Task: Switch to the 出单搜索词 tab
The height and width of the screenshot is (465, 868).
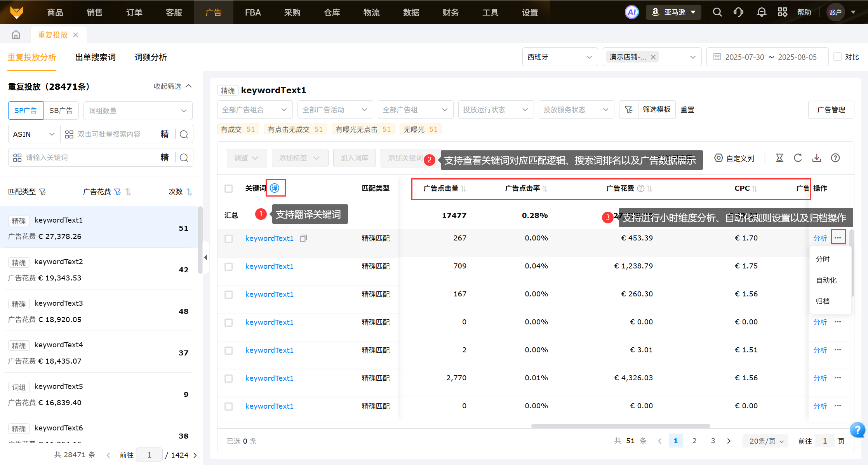Action: point(95,57)
